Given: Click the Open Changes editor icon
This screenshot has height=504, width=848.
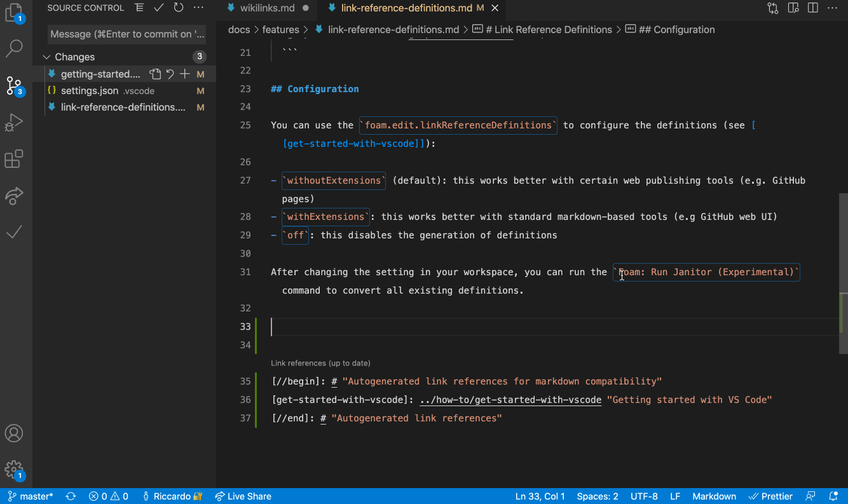Looking at the screenshot, I should point(155,74).
